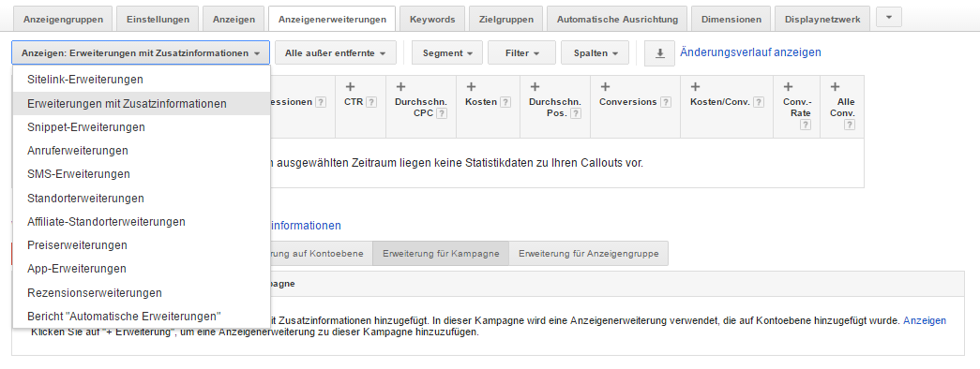Viewport: 980px width, 369px height.
Task: Click the plus icon above Durchschn. Pos.
Action: point(535,87)
